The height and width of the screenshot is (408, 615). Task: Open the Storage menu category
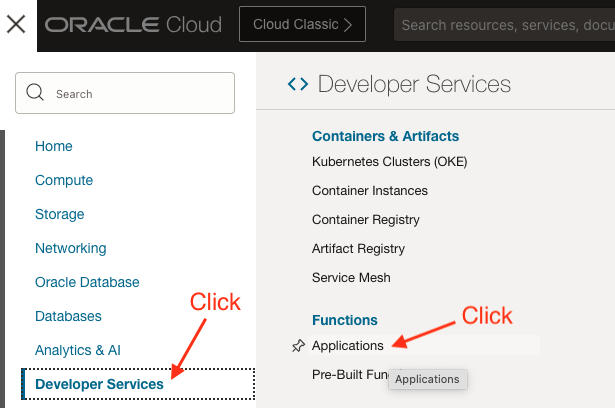point(60,215)
